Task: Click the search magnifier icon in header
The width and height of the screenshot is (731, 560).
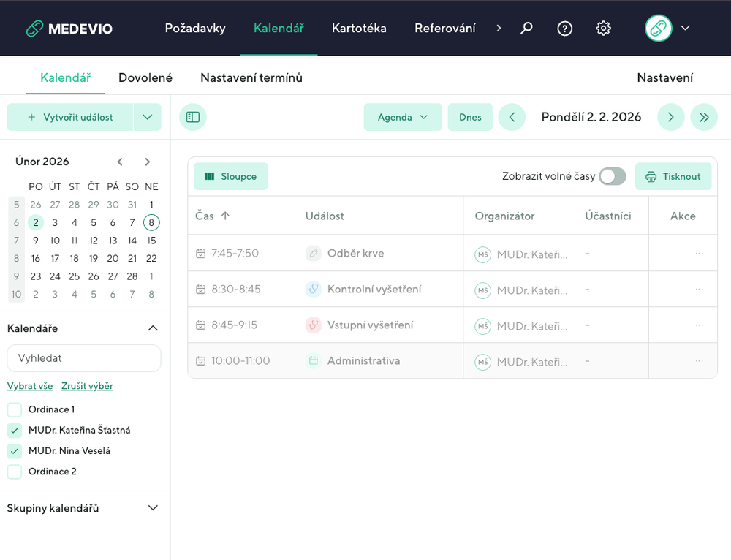Action: click(526, 29)
